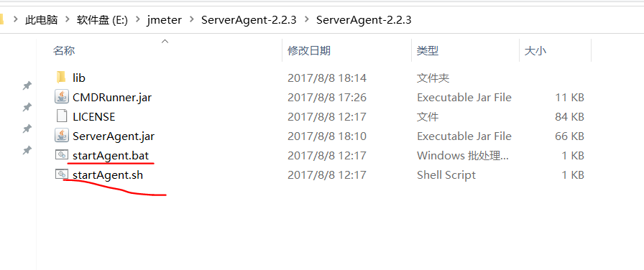The image size is (644, 270).
Task: Sort files by 大小 column header
Action: click(x=535, y=51)
